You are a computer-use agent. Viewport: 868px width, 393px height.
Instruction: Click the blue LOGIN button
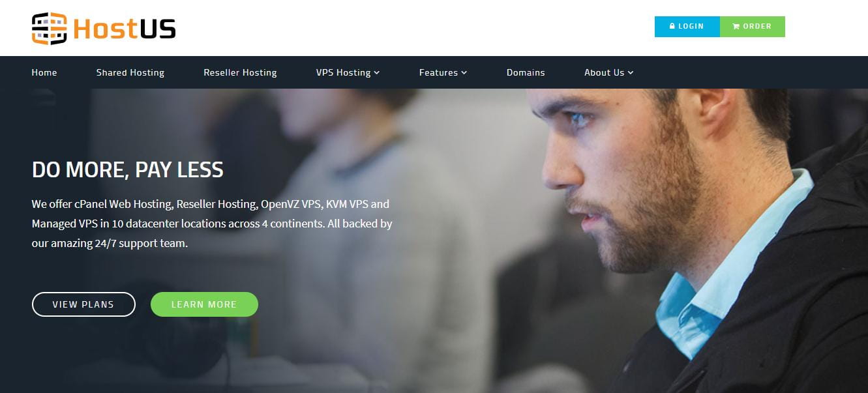[x=687, y=27]
